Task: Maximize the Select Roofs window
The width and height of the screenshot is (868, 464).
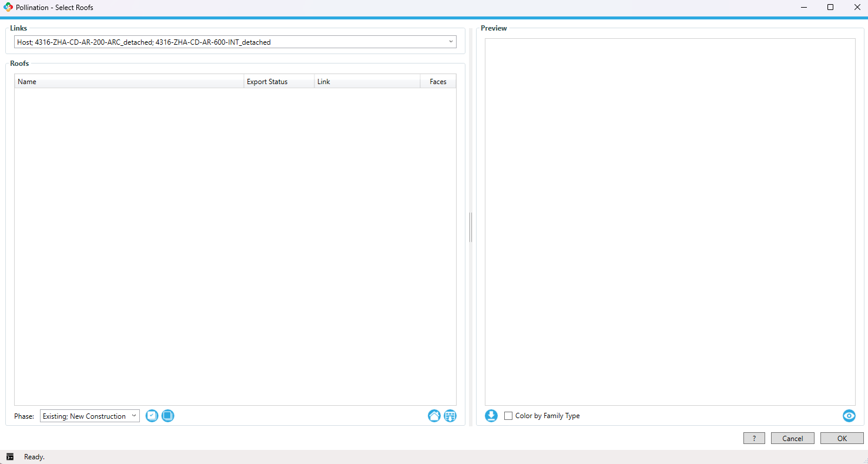Action: click(830, 8)
